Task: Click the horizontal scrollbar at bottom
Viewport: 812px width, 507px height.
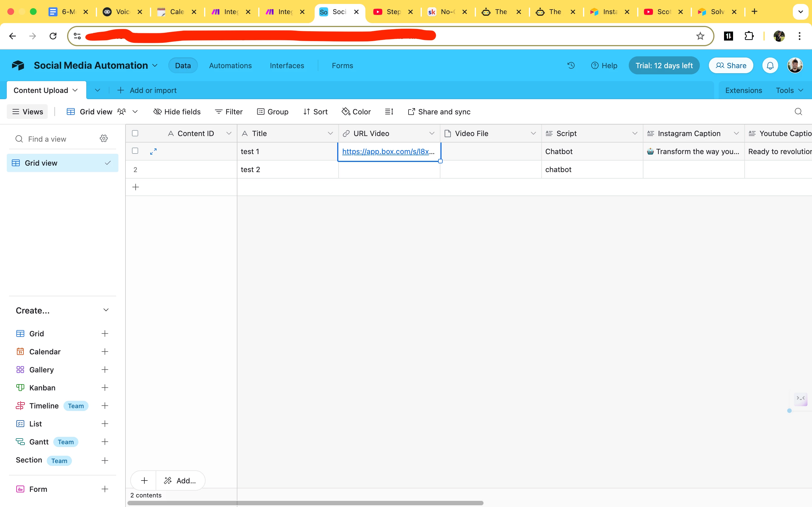Action: pos(305,503)
